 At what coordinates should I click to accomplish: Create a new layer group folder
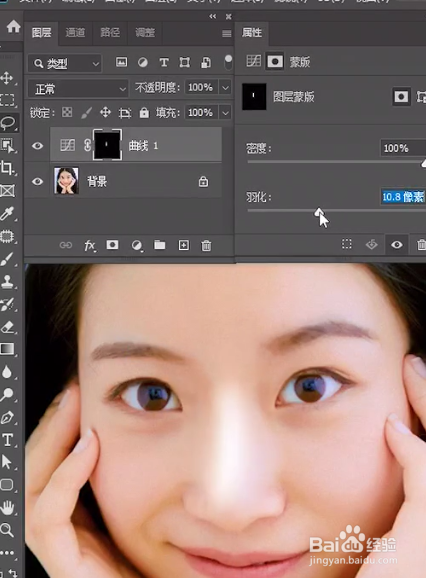point(160,245)
